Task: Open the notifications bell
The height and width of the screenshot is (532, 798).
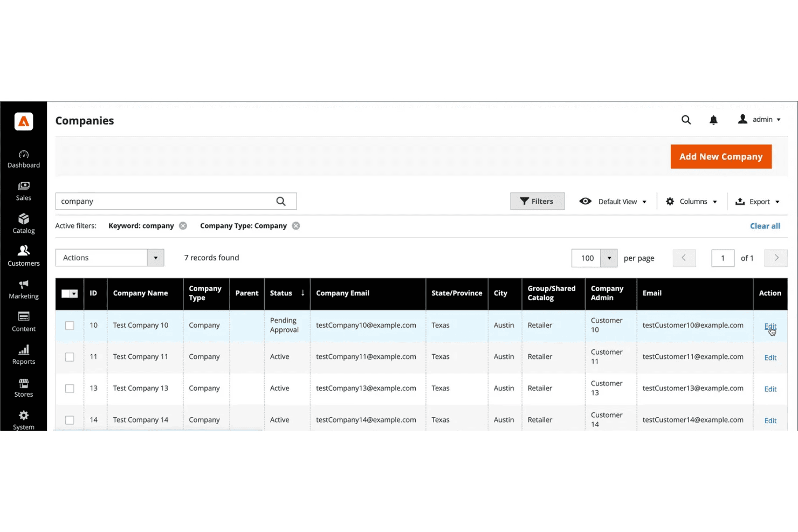Action: click(713, 120)
